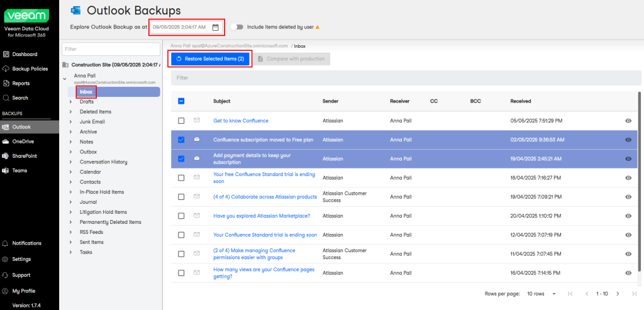
Task: Expand the Deleted Items folder
Action: 70,112
